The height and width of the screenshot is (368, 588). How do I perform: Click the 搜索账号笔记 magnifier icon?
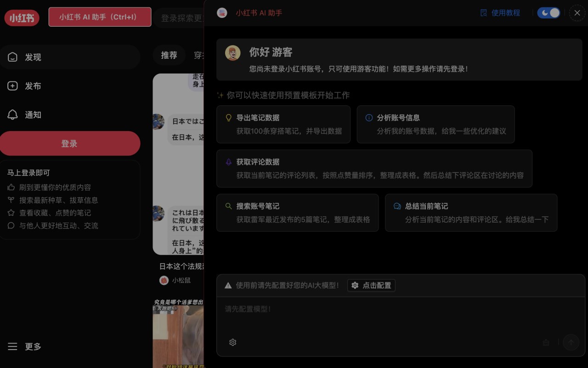tap(228, 206)
